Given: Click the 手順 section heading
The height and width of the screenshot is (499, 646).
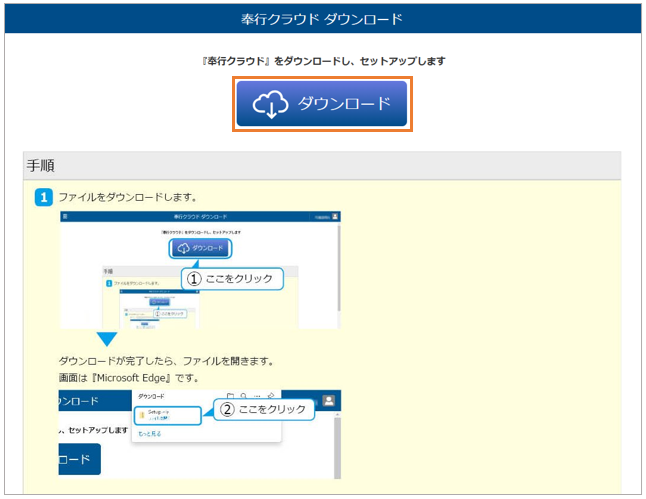Looking at the screenshot, I should [40, 166].
